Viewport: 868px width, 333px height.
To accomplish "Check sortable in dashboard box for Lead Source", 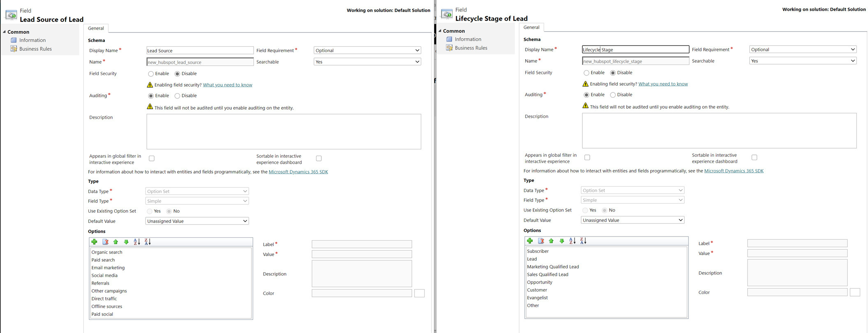I will pyautogui.click(x=319, y=158).
